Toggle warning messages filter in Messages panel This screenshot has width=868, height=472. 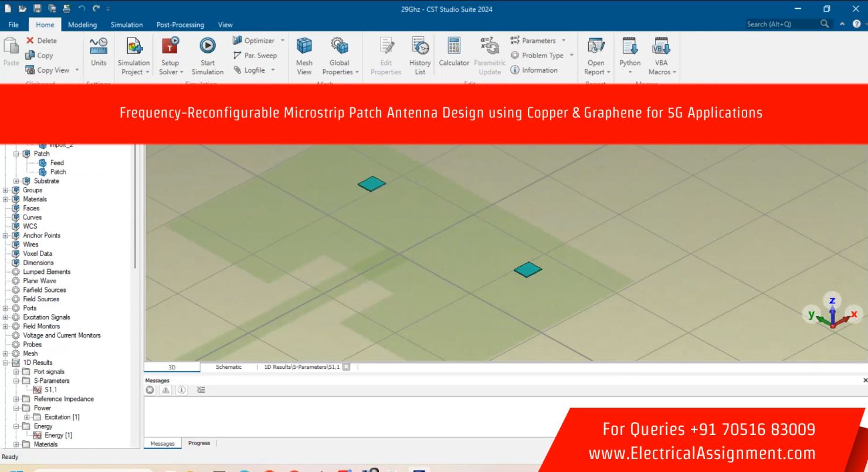[x=166, y=390]
